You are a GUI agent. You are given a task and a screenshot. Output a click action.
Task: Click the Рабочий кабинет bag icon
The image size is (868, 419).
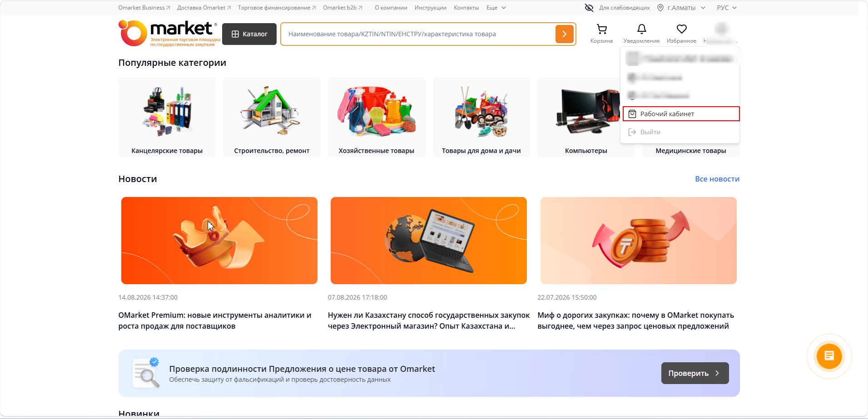(632, 114)
